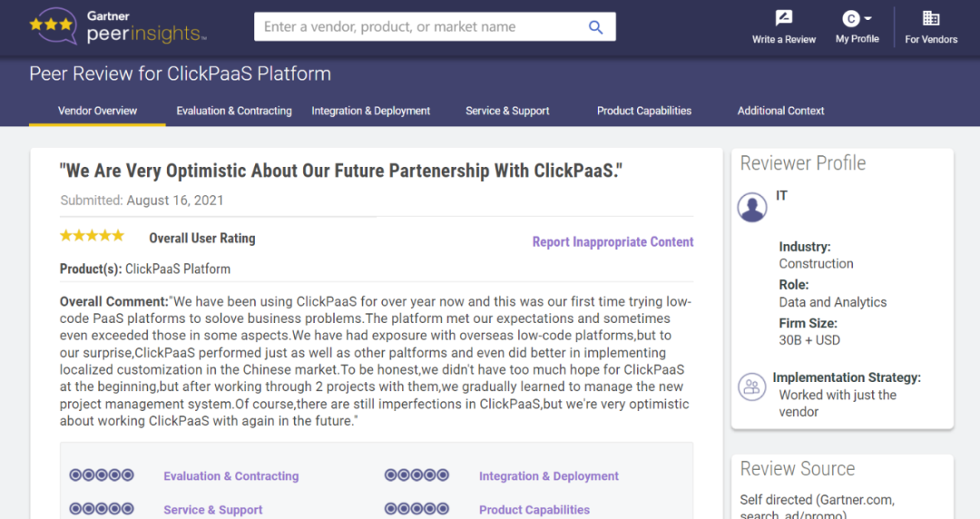Click the five-star overall rating
Image resolution: width=980 pixels, height=519 pixels.
(92, 236)
